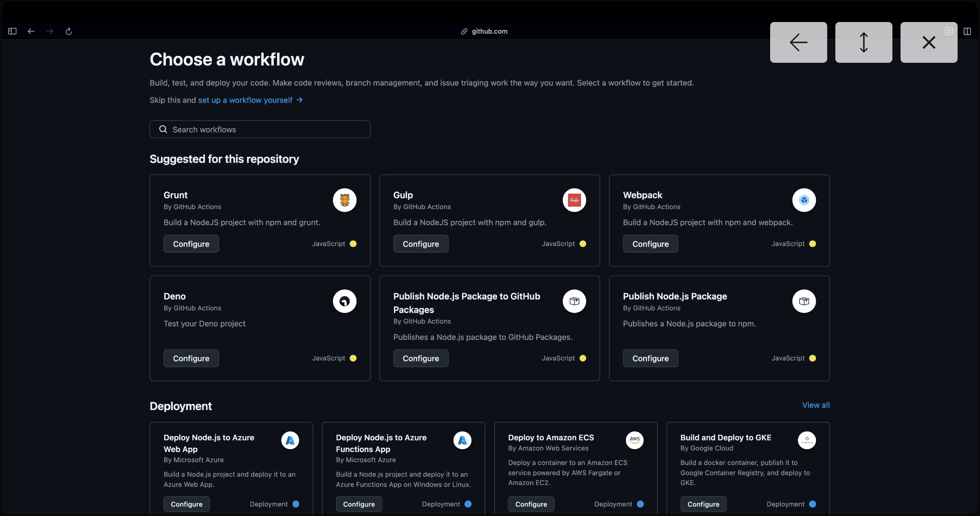Click the npm package icon on Publish Node.js Package
This screenshot has height=516, width=980.
tap(804, 301)
